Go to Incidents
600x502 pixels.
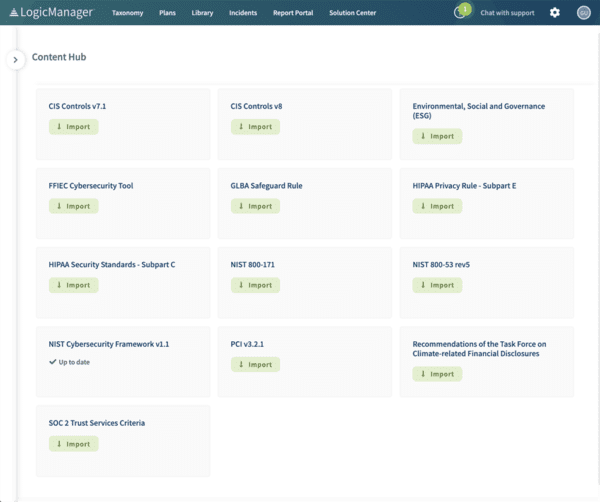(243, 13)
